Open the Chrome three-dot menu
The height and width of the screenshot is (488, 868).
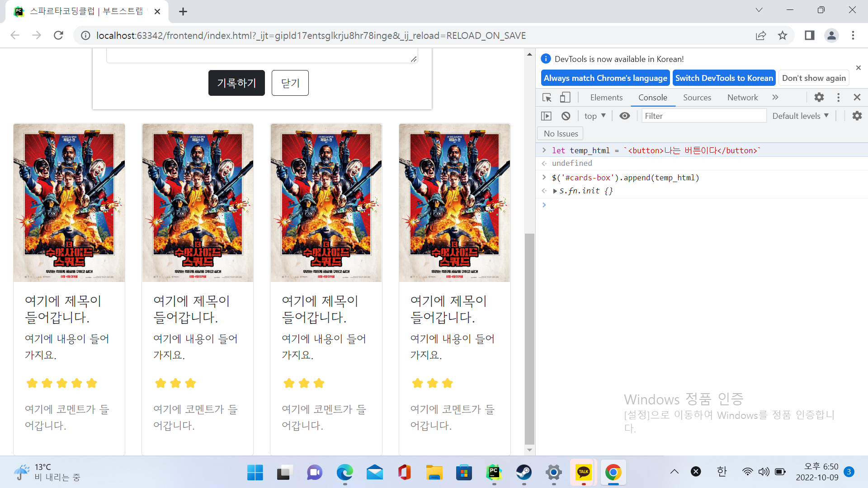[853, 35]
